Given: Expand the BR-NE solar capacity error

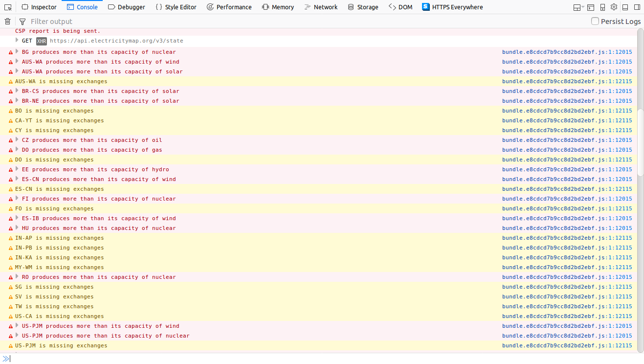Looking at the screenshot, I should (x=17, y=100).
